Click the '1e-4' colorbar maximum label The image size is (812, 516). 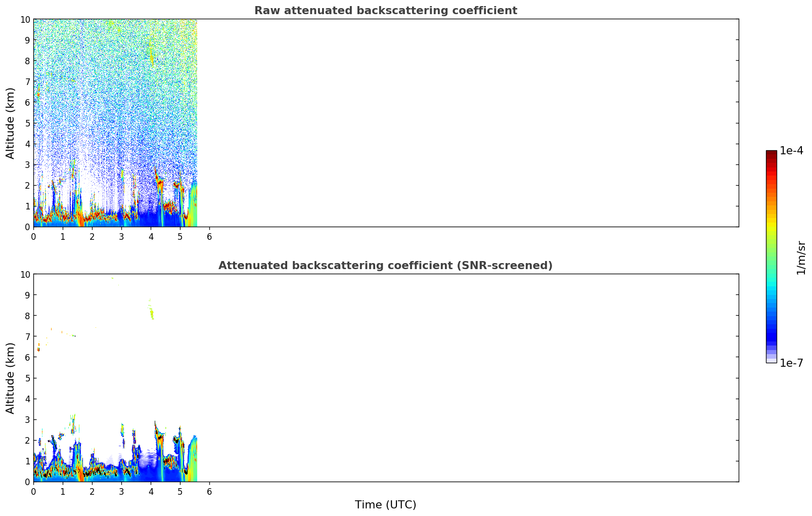pos(791,151)
